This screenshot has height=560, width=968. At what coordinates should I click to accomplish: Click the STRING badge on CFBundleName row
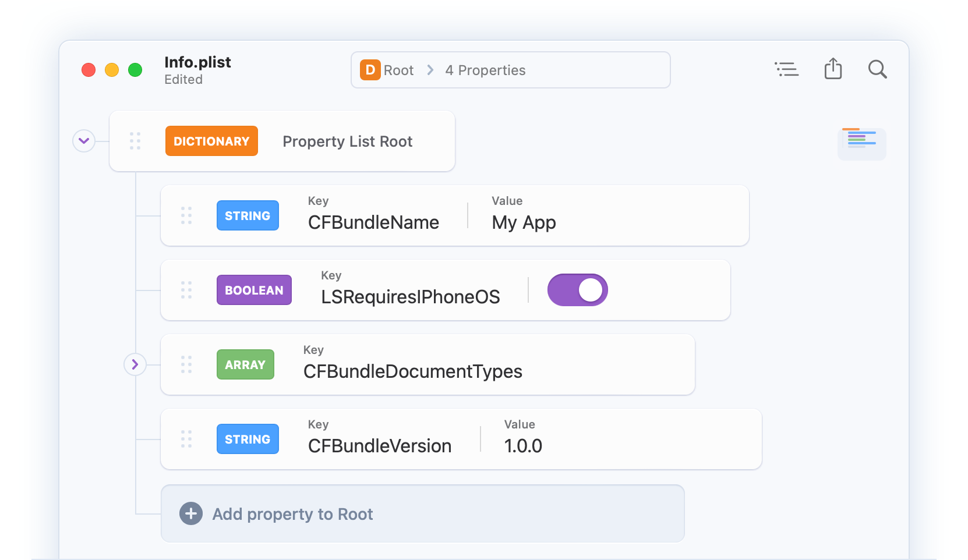pyautogui.click(x=248, y=215)
